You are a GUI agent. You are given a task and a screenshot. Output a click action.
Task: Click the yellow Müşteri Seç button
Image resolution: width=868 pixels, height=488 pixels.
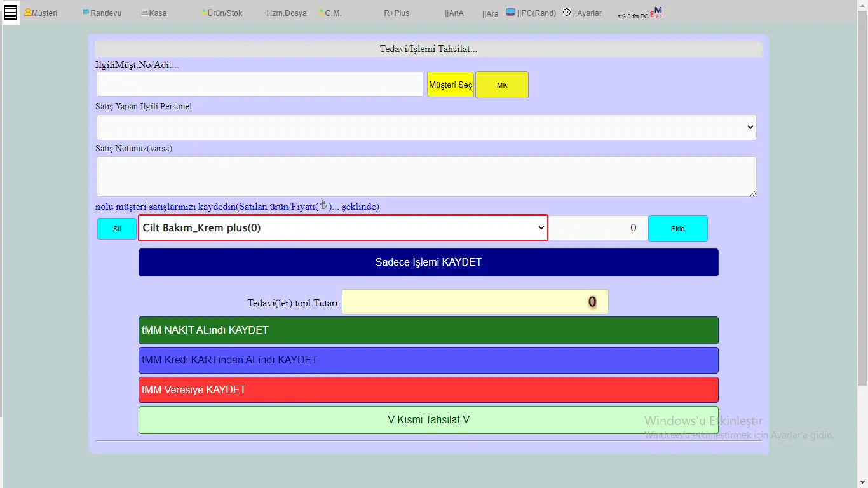(451, 85)
